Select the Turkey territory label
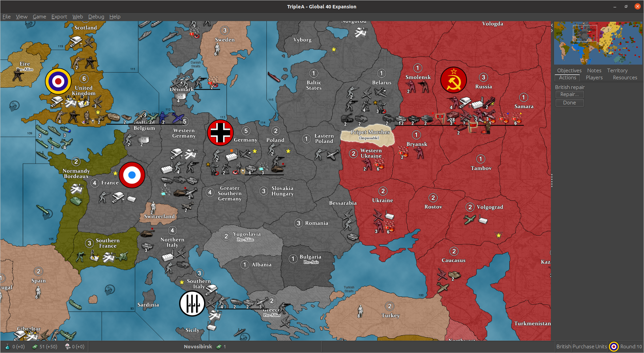The height and width of the screenshot is (353, 644). pos(391,315)
